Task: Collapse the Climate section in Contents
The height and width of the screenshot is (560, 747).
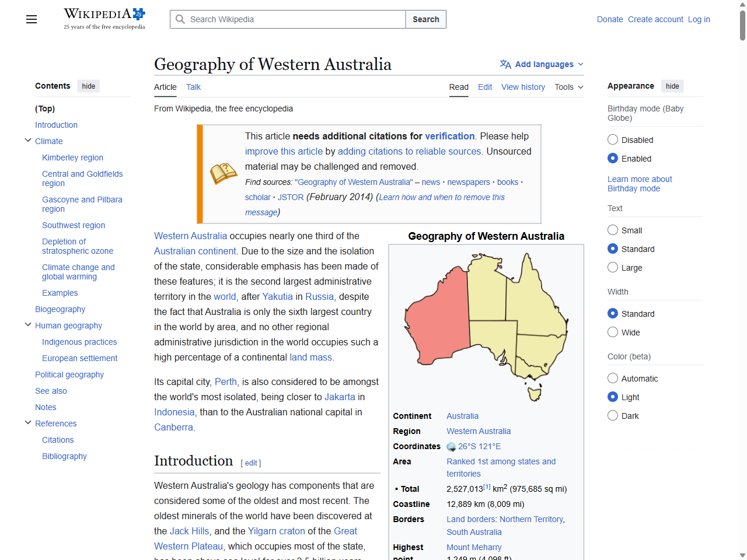Action: [27, 140]
